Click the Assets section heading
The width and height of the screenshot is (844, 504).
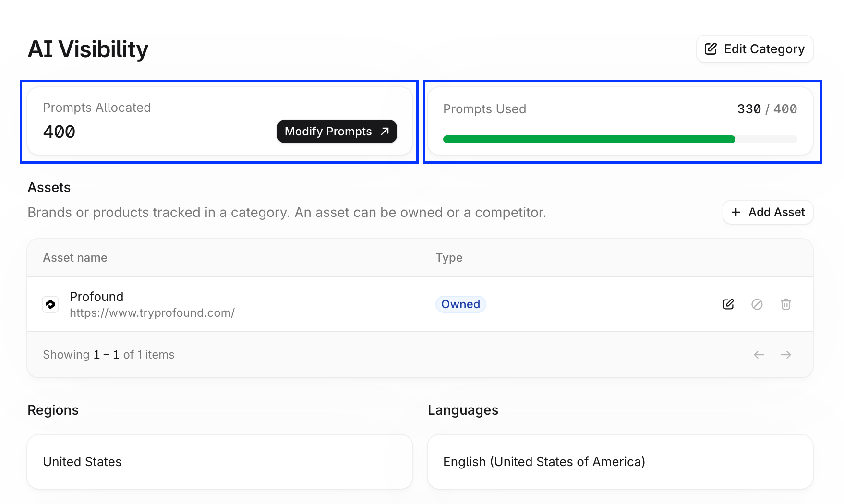click(49, 187)
